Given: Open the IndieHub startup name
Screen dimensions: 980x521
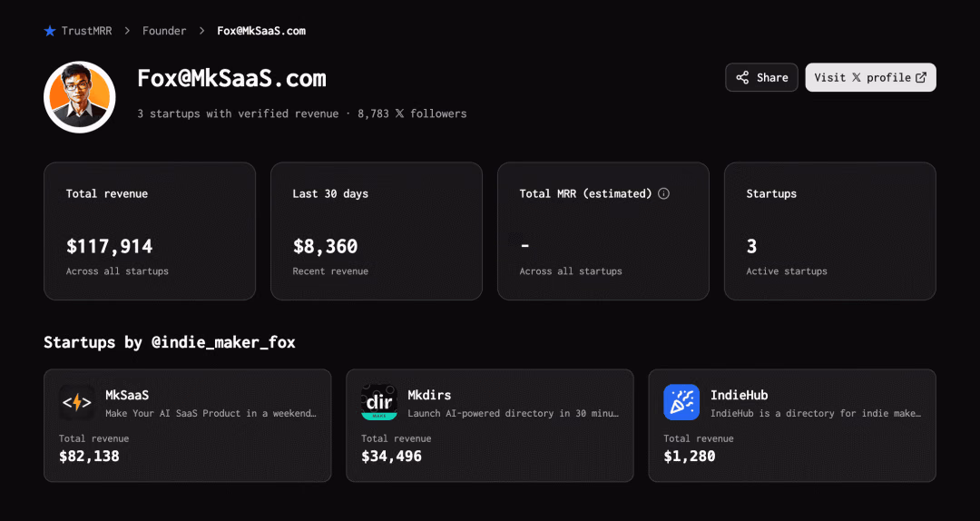Looking at the screenshot, I should tap(740, 395).
